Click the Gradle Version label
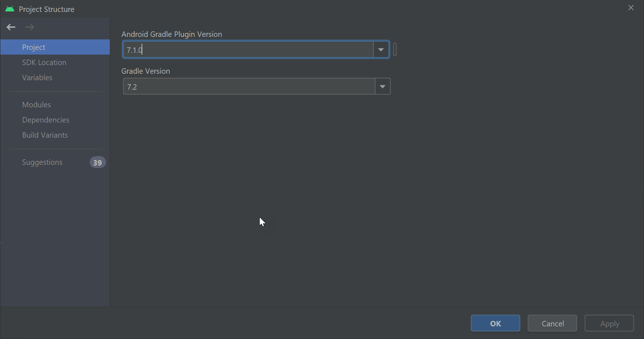Screen dimensions: 644x339 146,71
